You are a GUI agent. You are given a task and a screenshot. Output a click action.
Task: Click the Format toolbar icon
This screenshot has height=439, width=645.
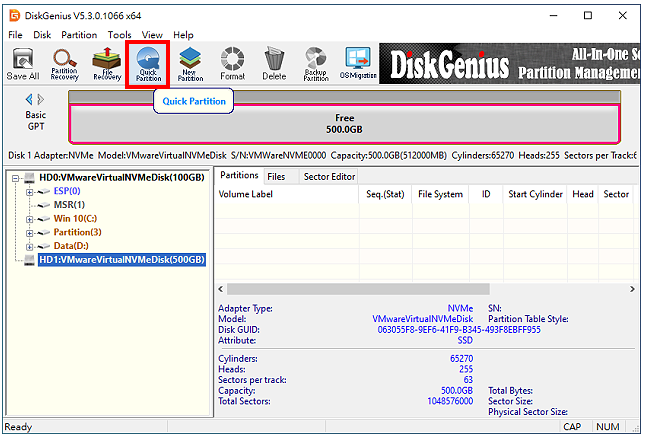click(232, 64)
